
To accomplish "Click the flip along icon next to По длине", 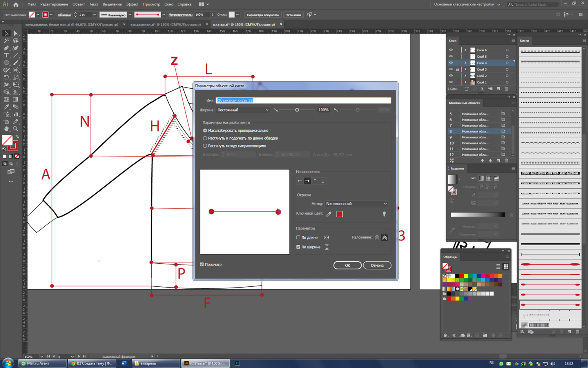I will click(x=327, y=237).
